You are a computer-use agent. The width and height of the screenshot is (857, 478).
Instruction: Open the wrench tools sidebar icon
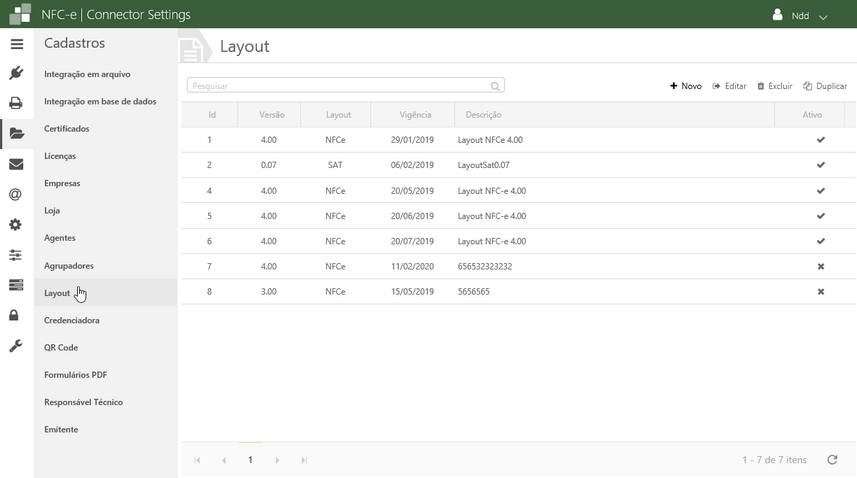[16, 346]
